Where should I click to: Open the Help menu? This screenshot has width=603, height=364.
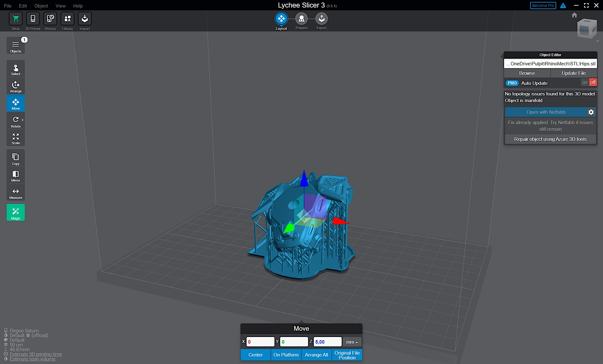pos(78,6)
